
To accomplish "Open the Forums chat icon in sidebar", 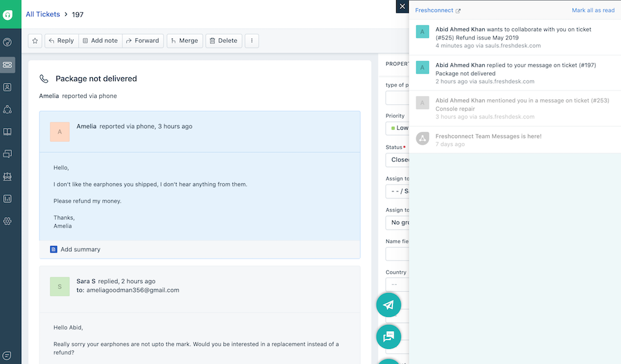I will (x=8, y=154).
